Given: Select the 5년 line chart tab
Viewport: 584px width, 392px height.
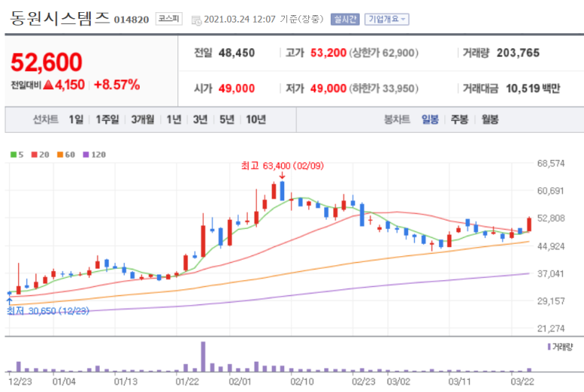Looking at the screenshot, I should [227, 119].
